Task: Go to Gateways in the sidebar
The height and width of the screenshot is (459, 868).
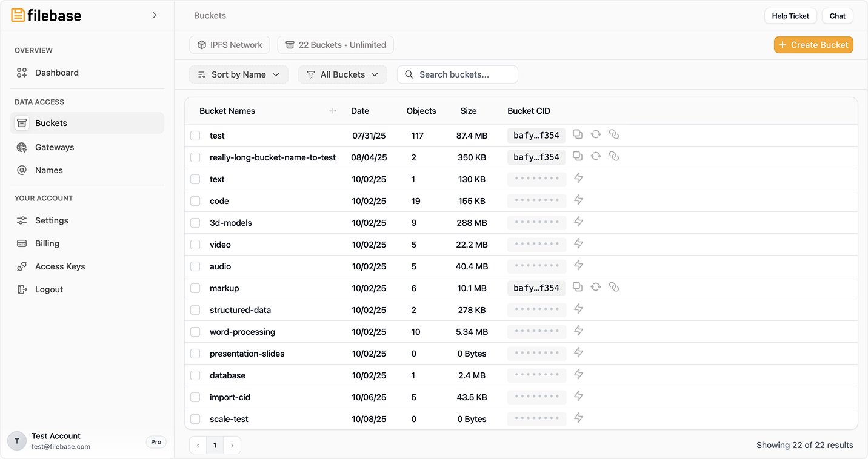Action: click(55, 147)
